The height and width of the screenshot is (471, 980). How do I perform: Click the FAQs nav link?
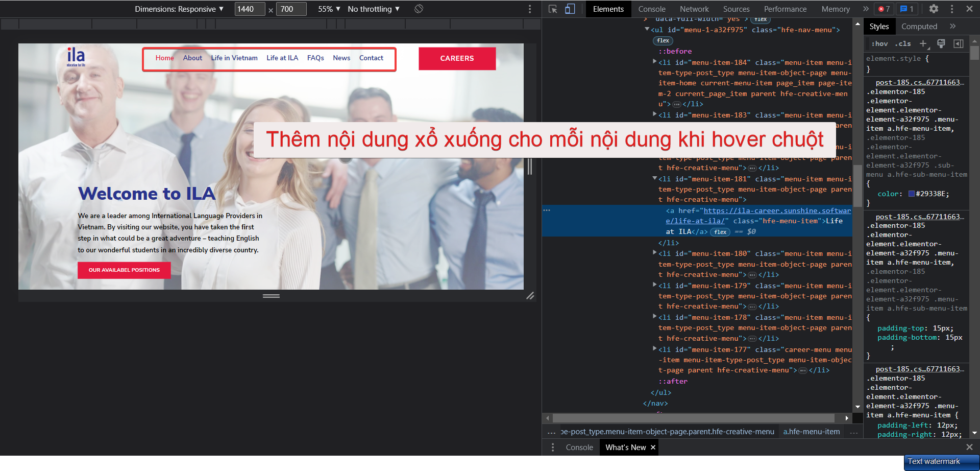click(x=315, y=58)
